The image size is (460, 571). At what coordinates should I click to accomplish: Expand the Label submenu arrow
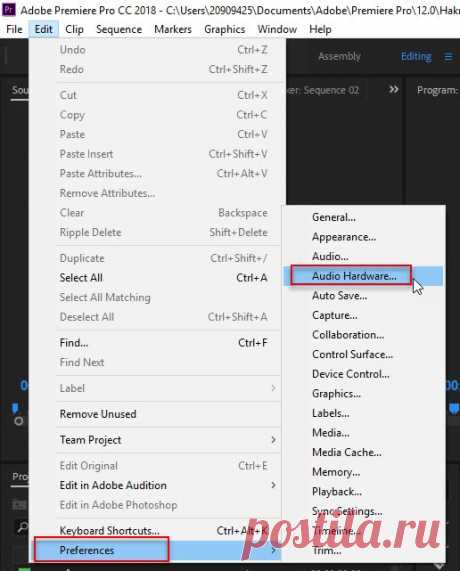(x=273, y=388)
